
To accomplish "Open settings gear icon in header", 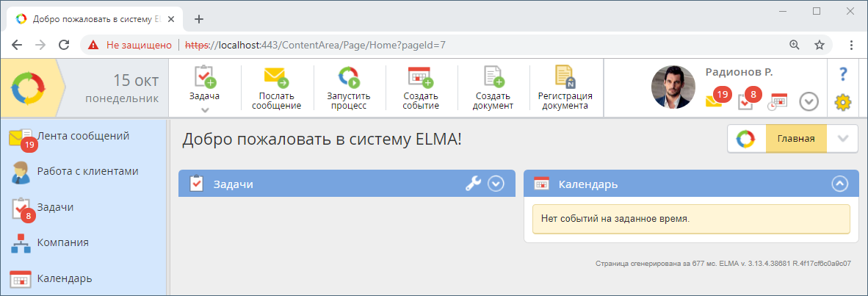I will pos(843,102).
